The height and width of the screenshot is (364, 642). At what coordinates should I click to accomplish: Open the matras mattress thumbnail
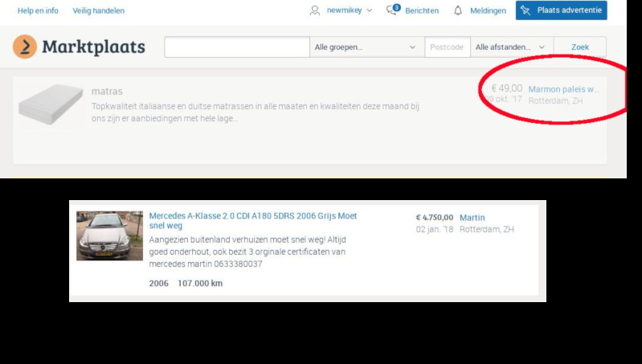click(x=51, y=103)
